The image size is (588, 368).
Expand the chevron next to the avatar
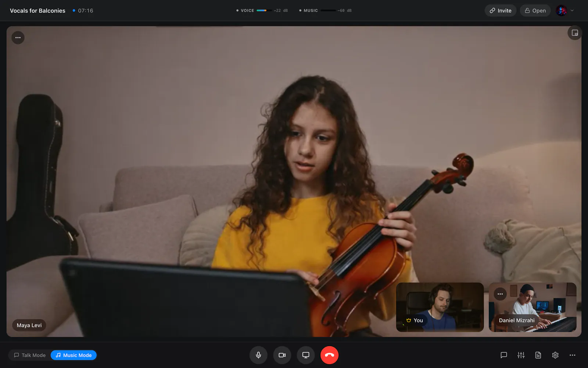[x=572, y=11]
